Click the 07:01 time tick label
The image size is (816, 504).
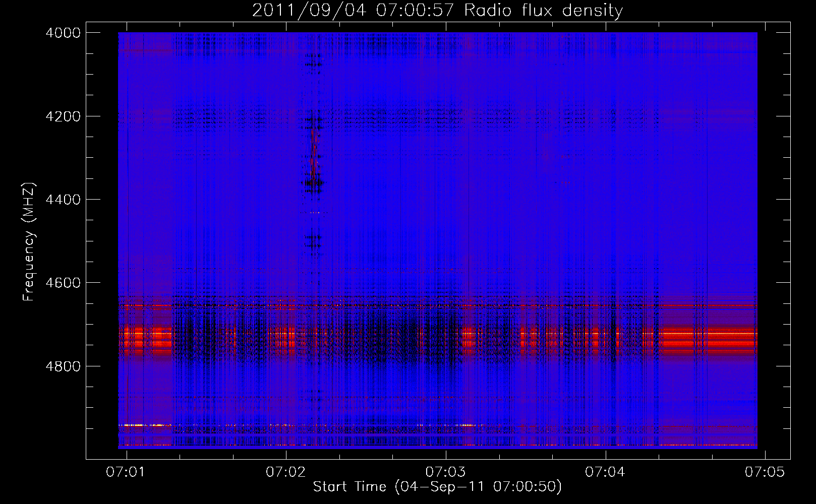pos(126,472)
